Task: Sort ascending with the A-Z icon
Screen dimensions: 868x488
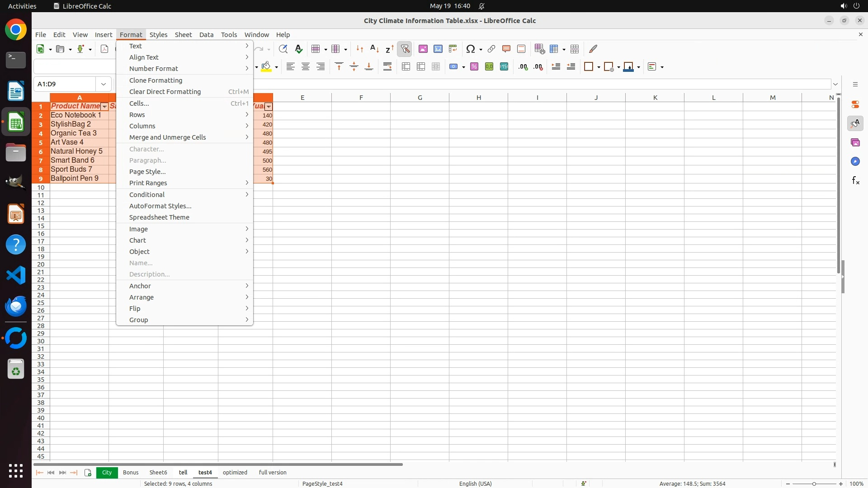Action: [x=374, y=49]
